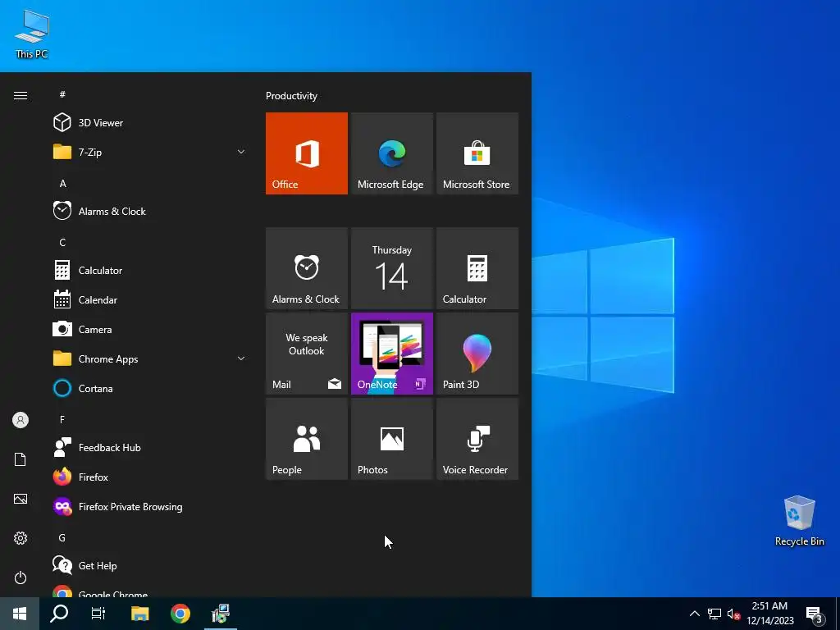Open Calculator in the app list
The height and width of the screenshot is (630, 840).
pyautogui.click(x=149, y=270)
